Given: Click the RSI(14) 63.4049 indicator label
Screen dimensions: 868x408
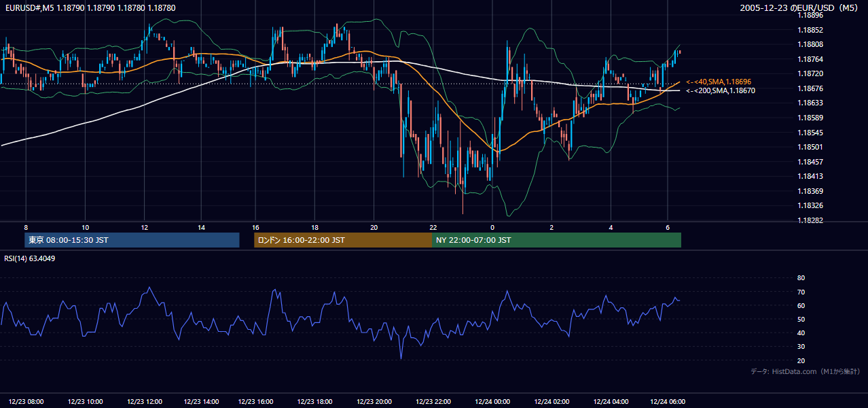Looking at the screenshot, I should coord(30,258).
